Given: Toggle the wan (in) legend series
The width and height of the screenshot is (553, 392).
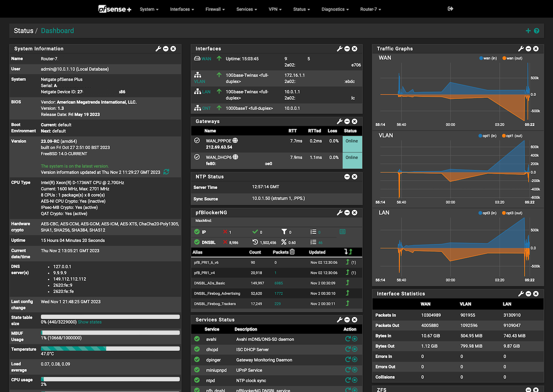Looking at the screenshot, I should coord(488,58).
